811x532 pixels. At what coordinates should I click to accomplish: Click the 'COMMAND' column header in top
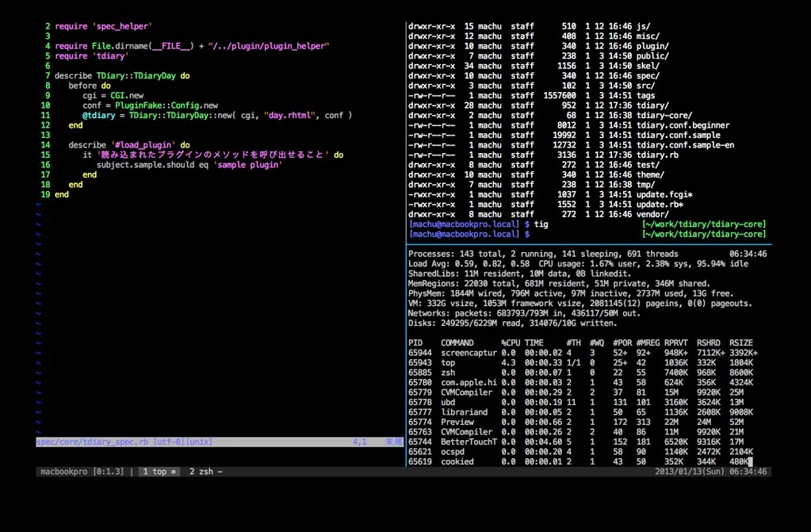pyautogui.click(x=457, y=343)
